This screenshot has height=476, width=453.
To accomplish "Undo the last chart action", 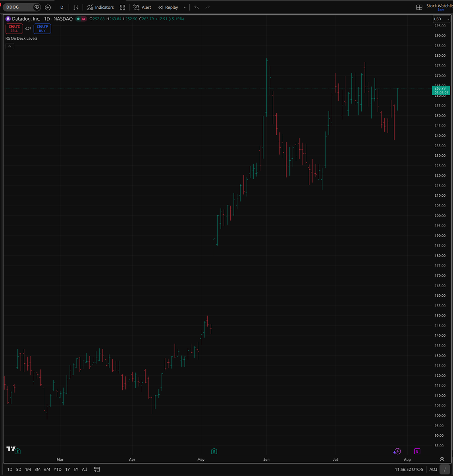I will click(x=197, y=7).
